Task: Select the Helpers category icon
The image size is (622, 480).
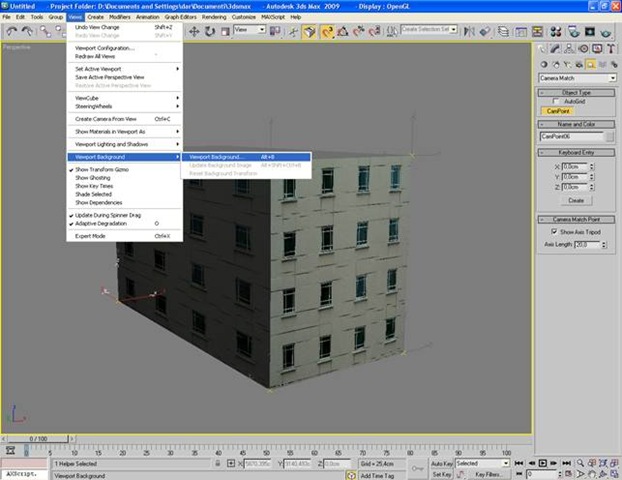Action: 592,63
